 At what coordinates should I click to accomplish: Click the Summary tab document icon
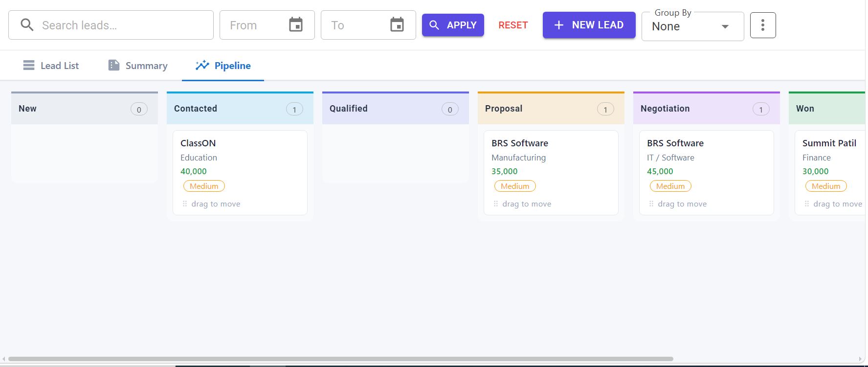coord(114,65)
